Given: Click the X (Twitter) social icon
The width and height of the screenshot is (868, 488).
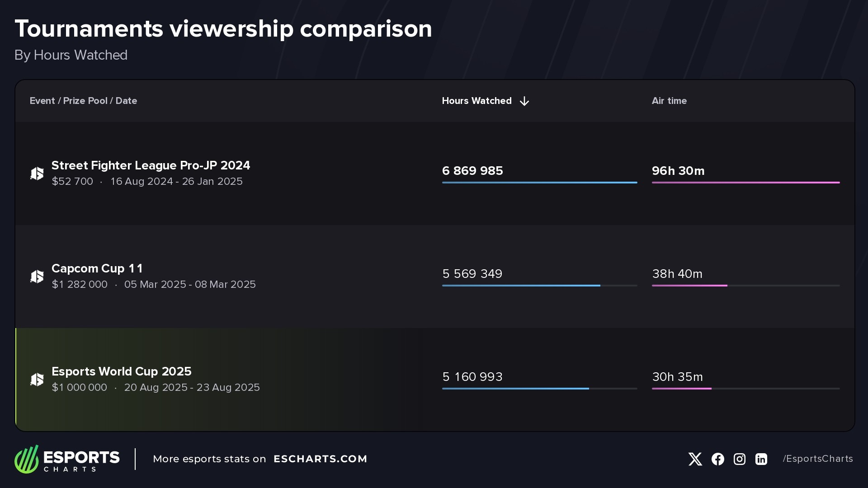Looking at the screenshot, I should [x=695, y=459].
